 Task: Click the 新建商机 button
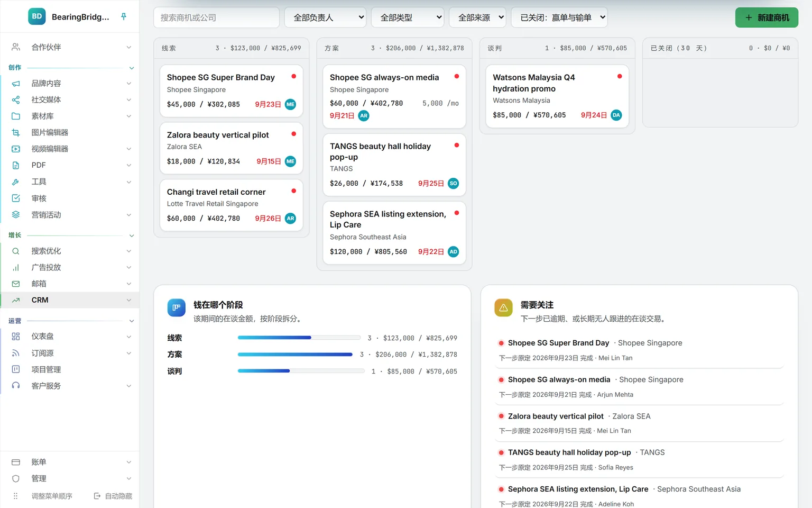pos(767,17)
